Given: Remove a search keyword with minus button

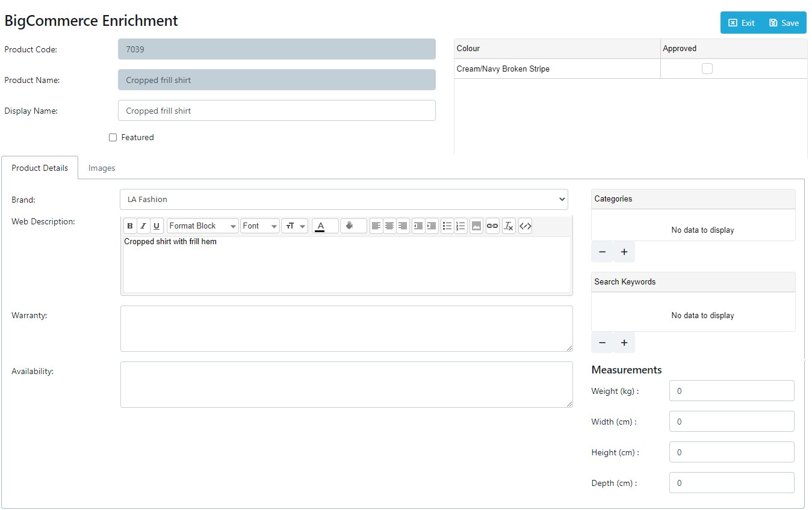Looking at the screenshot, I should click(x=602, y=343).
